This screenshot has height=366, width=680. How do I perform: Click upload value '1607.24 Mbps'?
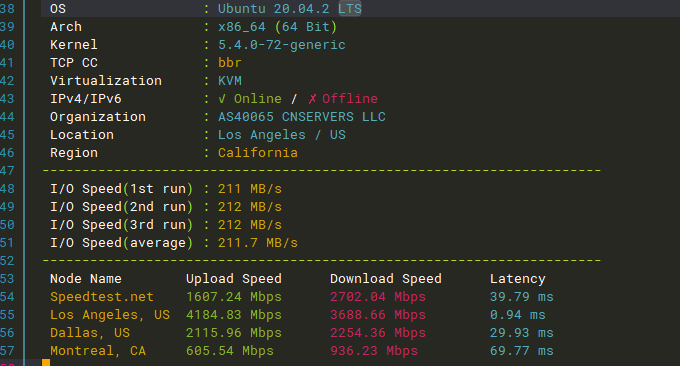click(234, 297)
